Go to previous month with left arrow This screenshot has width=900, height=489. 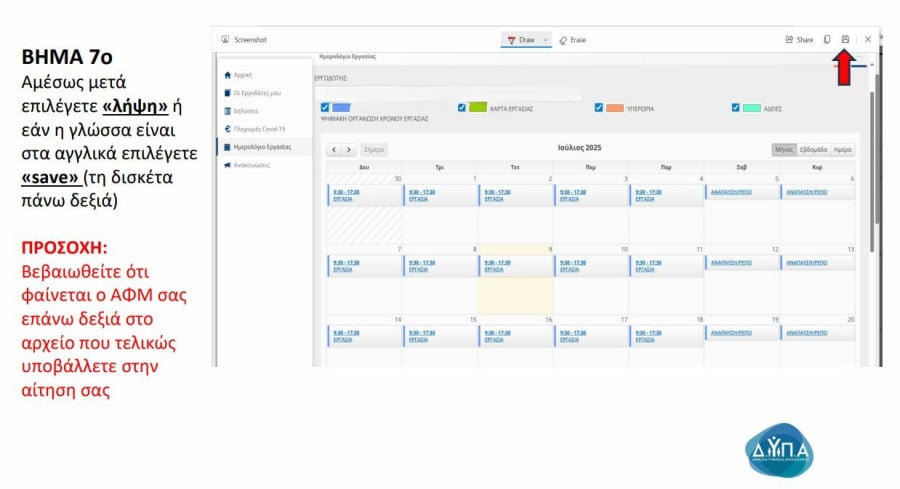tap(335, 149)
